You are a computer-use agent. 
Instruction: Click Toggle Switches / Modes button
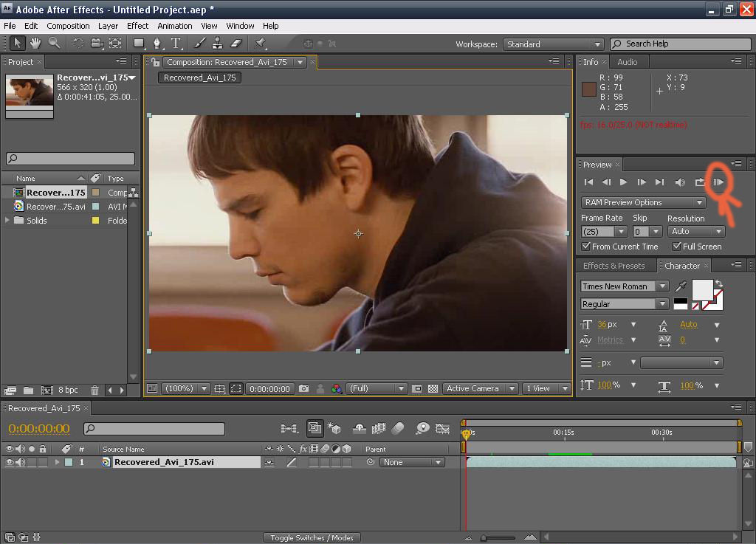pyautogui.click(x=312, y=537)
